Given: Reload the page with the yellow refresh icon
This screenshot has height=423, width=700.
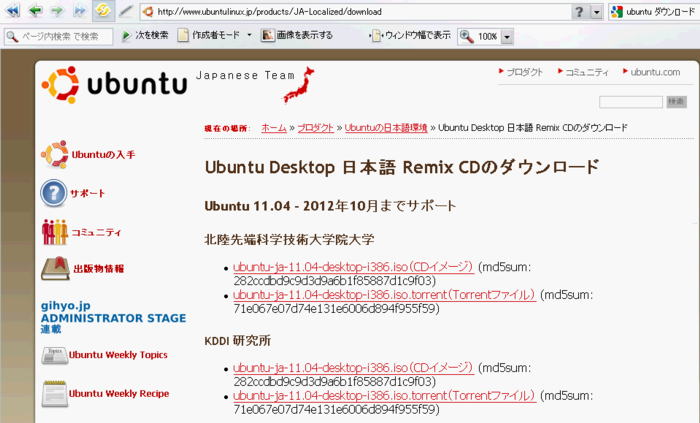Looking at the screenshot, I should click(103, 11).
